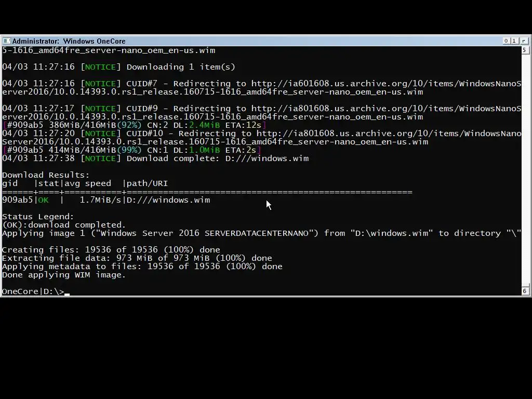Click the '04/03 11:27:17' timestamp

click(38, 109)
